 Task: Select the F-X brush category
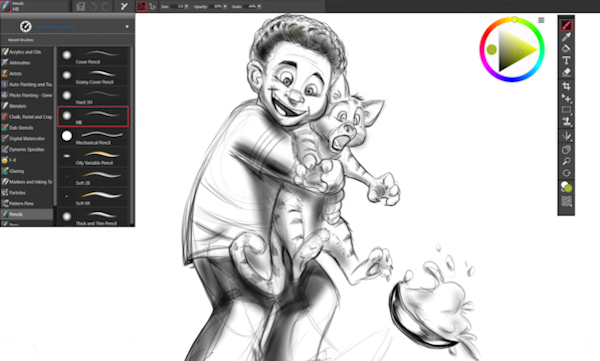27,160
